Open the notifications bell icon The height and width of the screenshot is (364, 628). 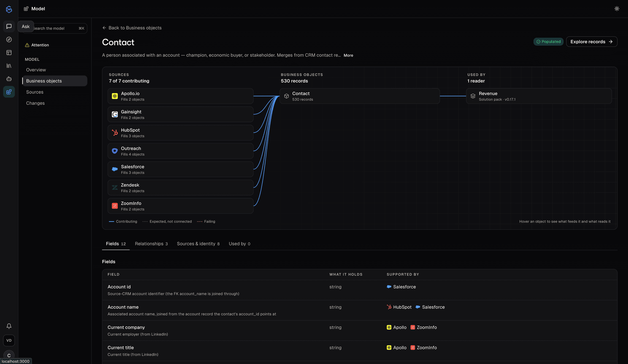pos(9,326)
